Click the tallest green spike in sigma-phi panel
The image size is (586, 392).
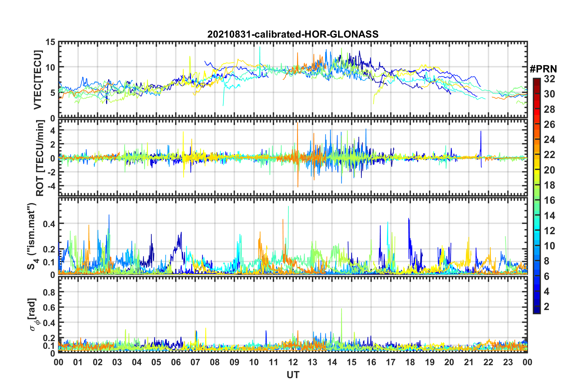pos(341,309)
